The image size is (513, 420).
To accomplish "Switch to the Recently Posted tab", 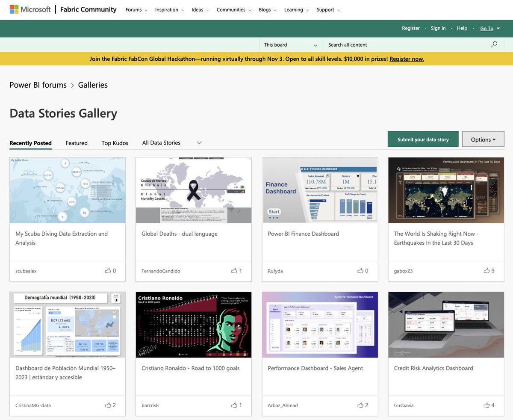I will point(30,143).
